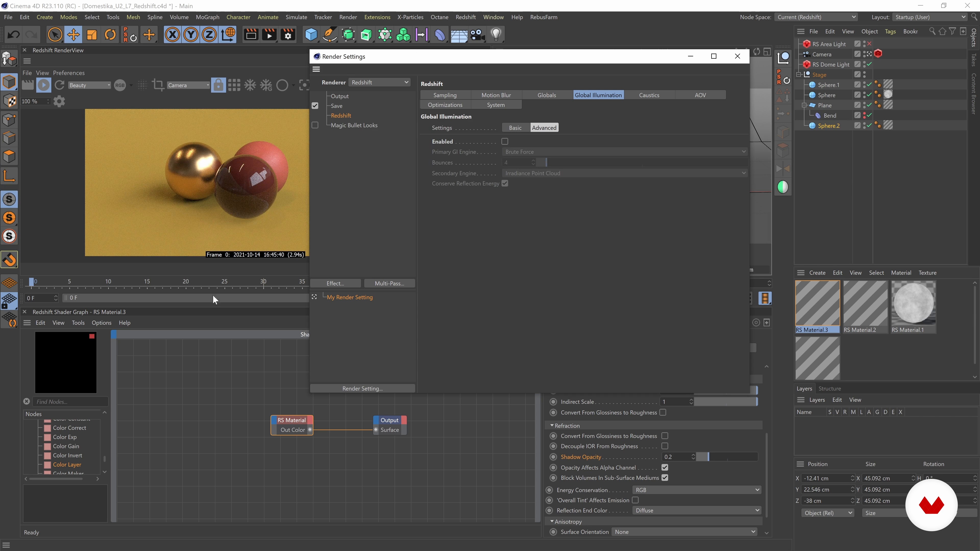Add a Cube primitive object

pos(311,35)
